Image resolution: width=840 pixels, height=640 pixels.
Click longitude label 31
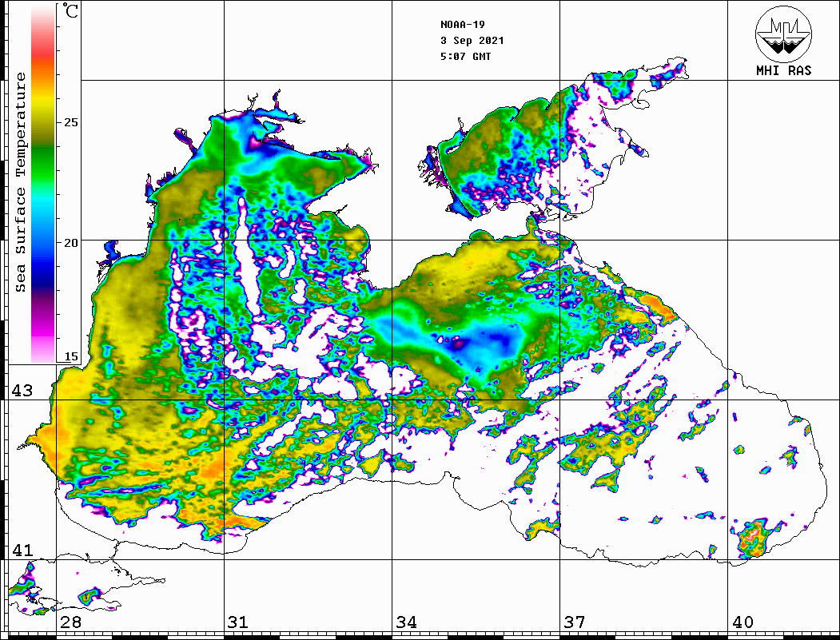[x=238, y=622]
